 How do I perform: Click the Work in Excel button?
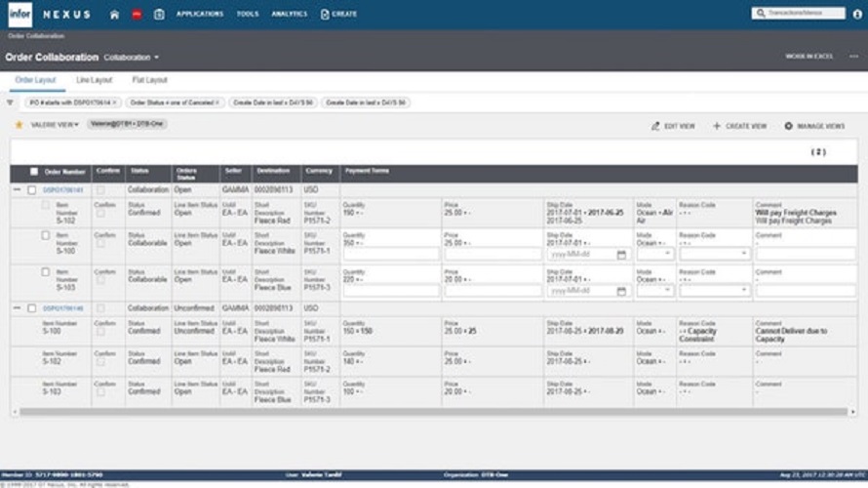pyautogui.click(x=809, y=57)
